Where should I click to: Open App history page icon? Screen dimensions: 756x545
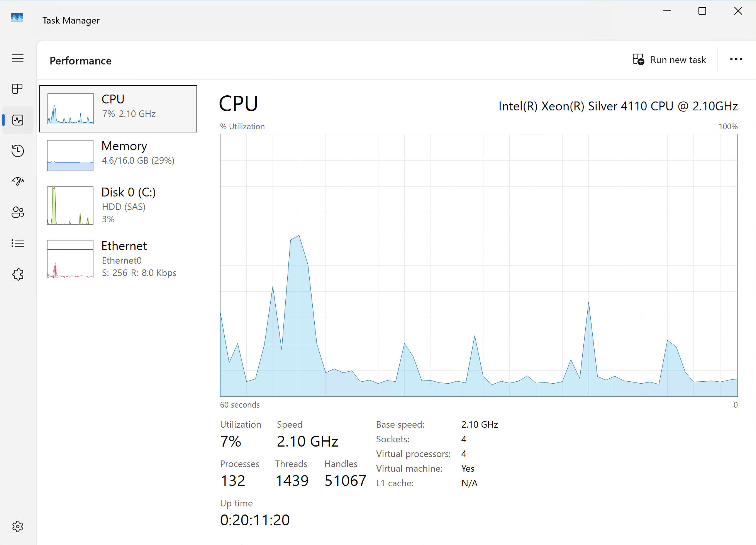click(18, 151)
